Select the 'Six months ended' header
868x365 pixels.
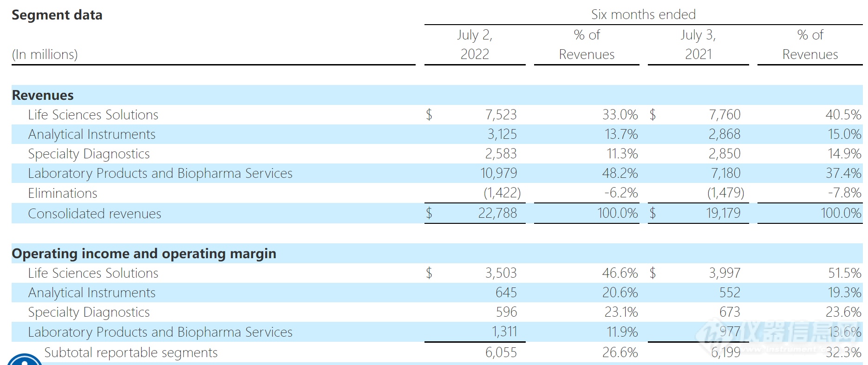point(643,14)
